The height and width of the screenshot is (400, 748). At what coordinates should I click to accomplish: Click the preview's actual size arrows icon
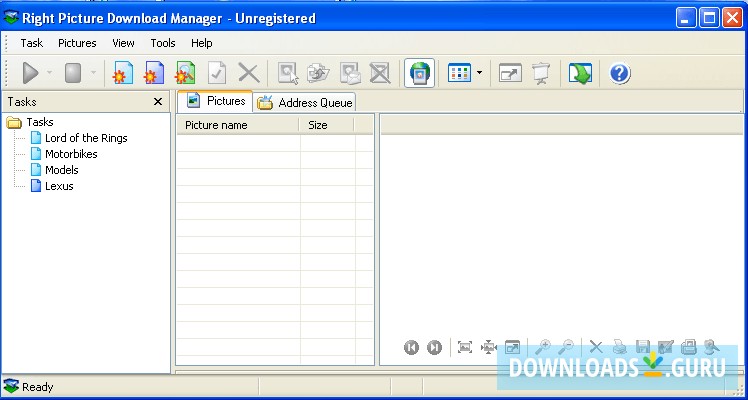[x=488, y=347]
